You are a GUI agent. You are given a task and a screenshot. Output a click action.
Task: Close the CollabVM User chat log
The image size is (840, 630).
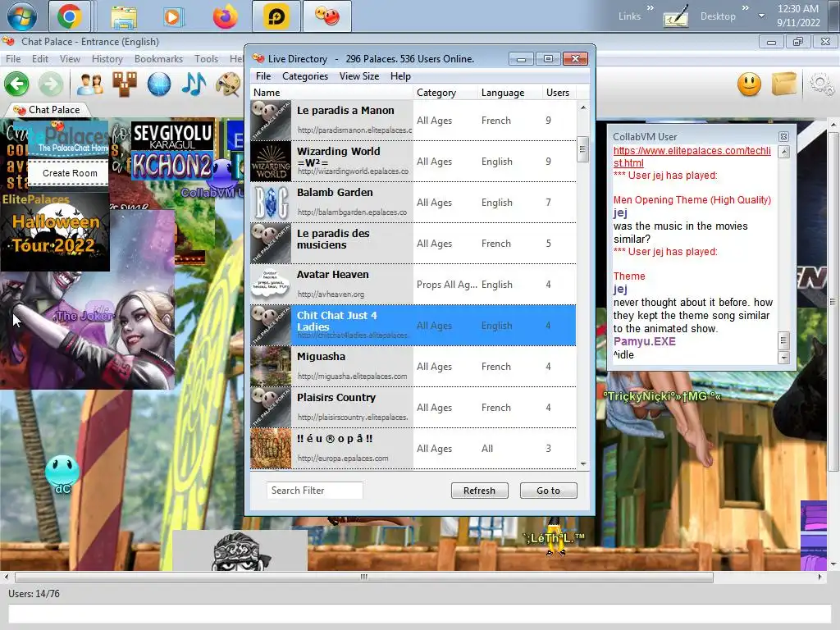point(783,137)
